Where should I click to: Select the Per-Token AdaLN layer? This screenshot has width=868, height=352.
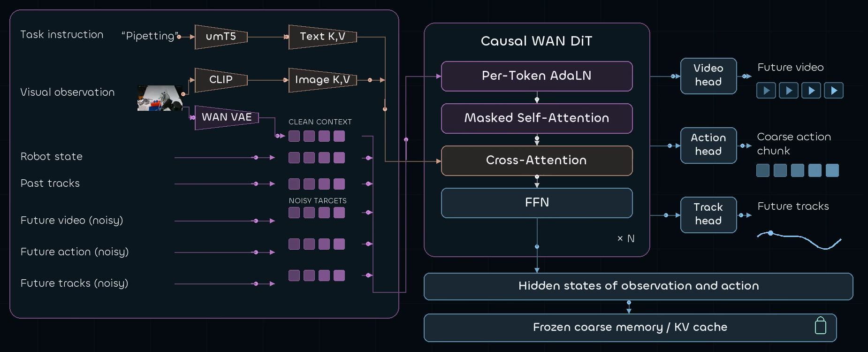(537, 76)
